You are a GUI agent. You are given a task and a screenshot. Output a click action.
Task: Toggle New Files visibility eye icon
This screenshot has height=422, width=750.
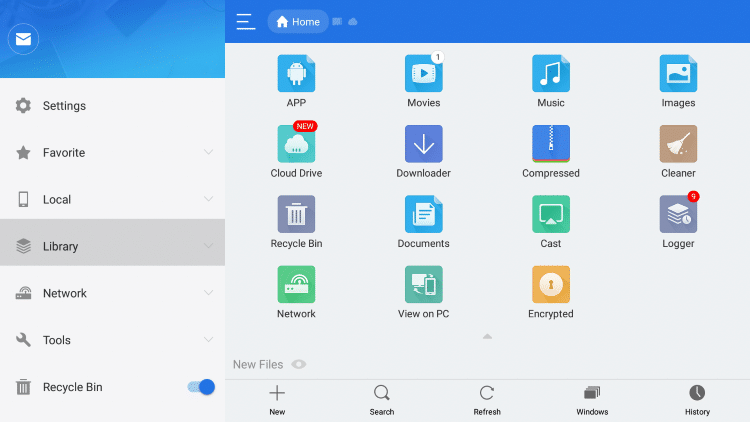(x=298, y=365)
